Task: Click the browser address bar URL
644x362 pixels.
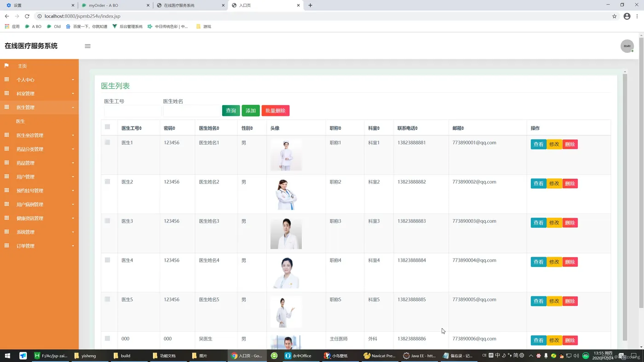Action: (82, 16)
